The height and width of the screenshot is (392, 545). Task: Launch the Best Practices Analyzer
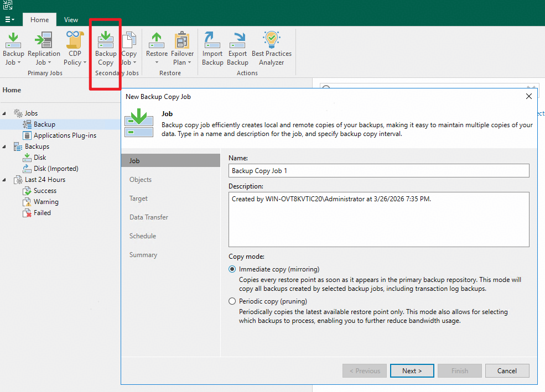click(272, 41)
